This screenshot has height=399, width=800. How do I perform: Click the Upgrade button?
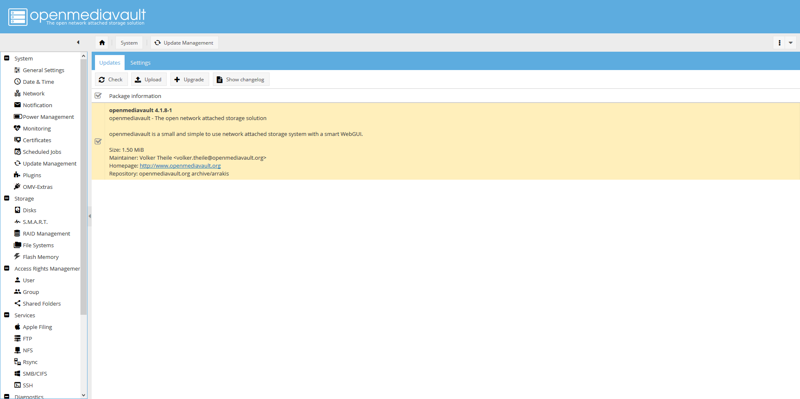(x=189, y=80)
